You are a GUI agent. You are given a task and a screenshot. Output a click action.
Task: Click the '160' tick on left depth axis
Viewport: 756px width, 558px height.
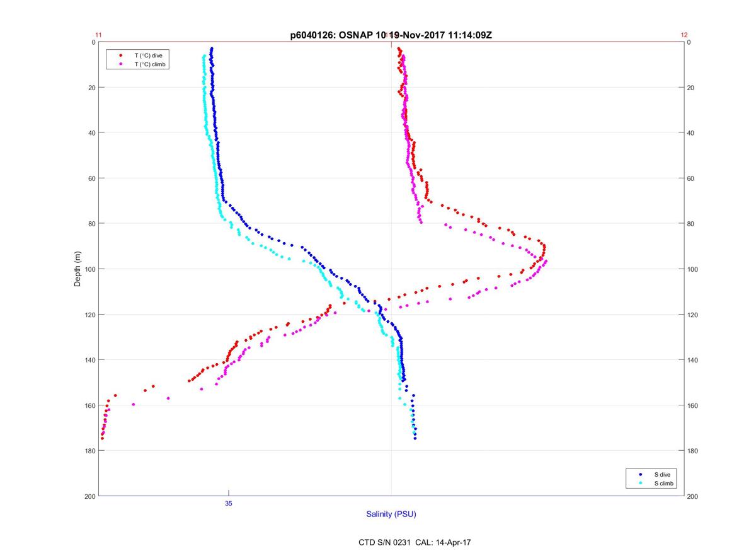click(90, 405)
